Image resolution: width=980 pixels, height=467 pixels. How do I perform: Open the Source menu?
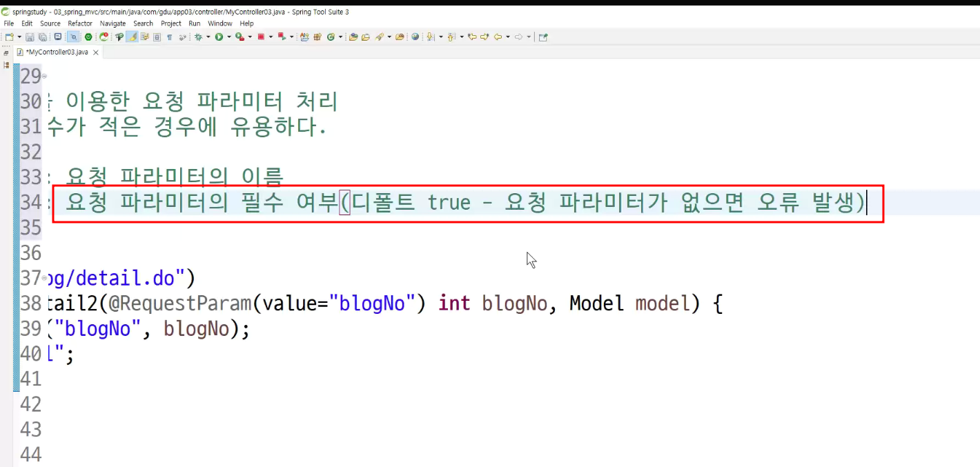click(x=50, y=23)
